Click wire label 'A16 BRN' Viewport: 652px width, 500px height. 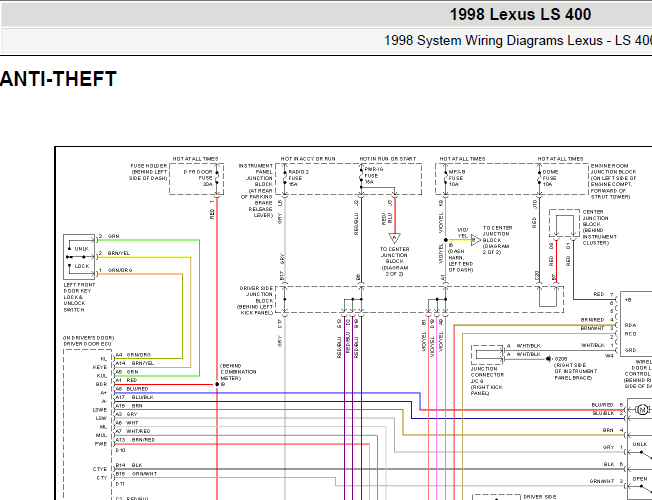pos(129,406)
